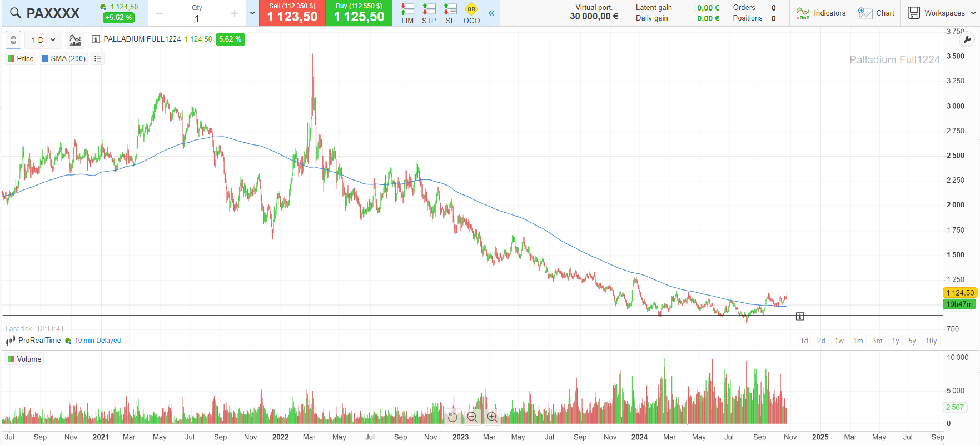Screen dimensions: 980x445
Task: Click the green Buy 1 125,50 button
Action: pos(359,13)
